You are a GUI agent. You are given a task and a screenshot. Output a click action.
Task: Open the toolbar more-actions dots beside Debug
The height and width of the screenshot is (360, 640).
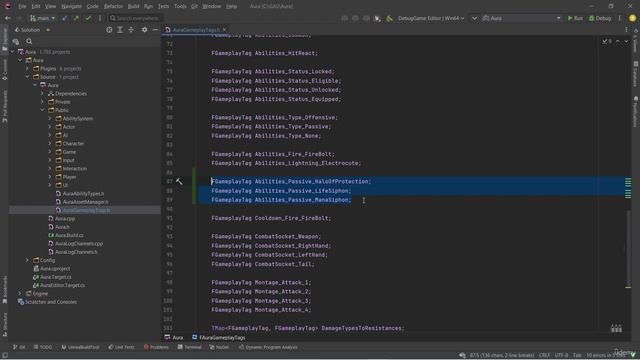(620, 18)
